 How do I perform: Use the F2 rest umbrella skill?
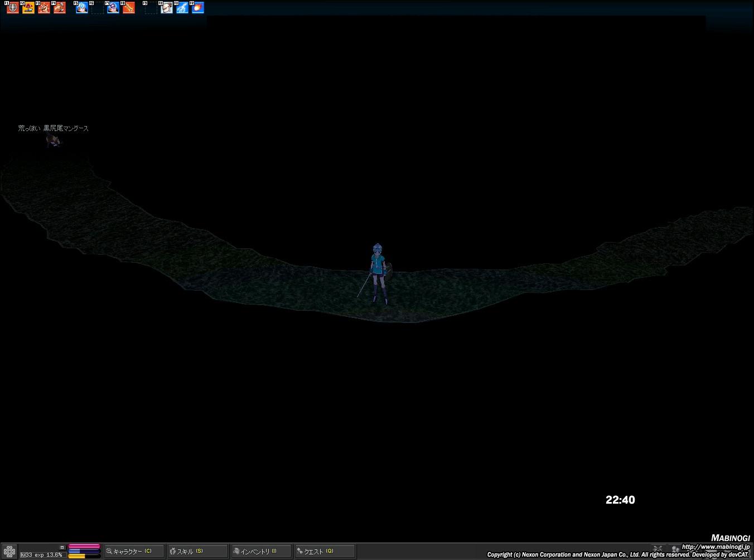click(x=28, y=8)
